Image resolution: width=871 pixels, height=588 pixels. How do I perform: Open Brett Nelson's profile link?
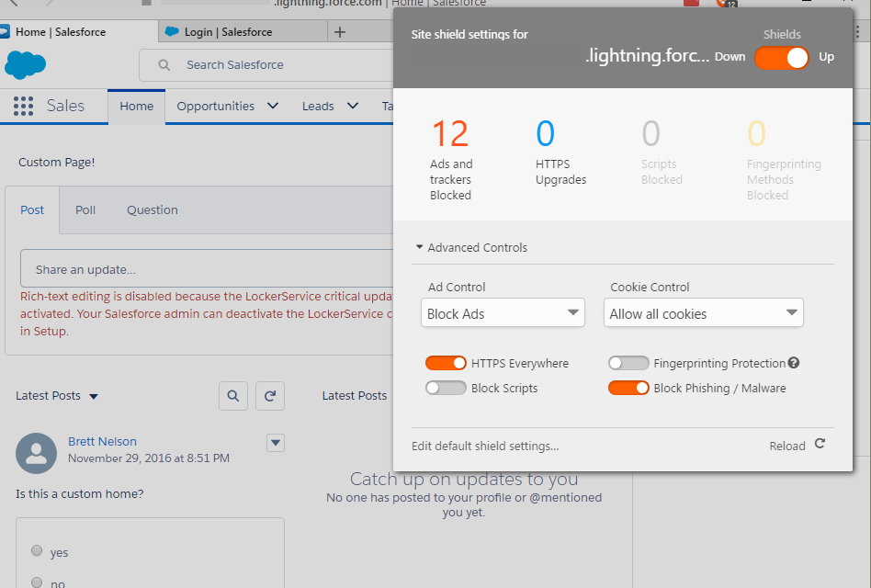tap(102, 441)
